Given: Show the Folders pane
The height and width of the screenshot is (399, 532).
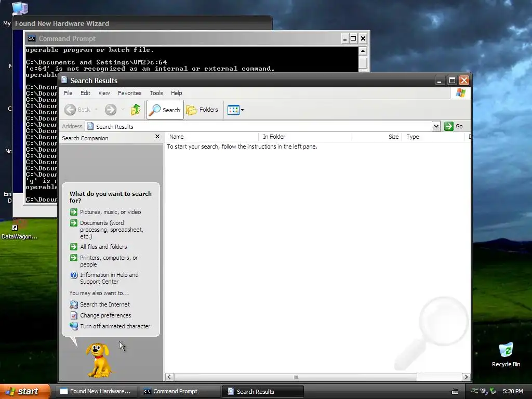Looking at the screenshot, I should point(203,110).
